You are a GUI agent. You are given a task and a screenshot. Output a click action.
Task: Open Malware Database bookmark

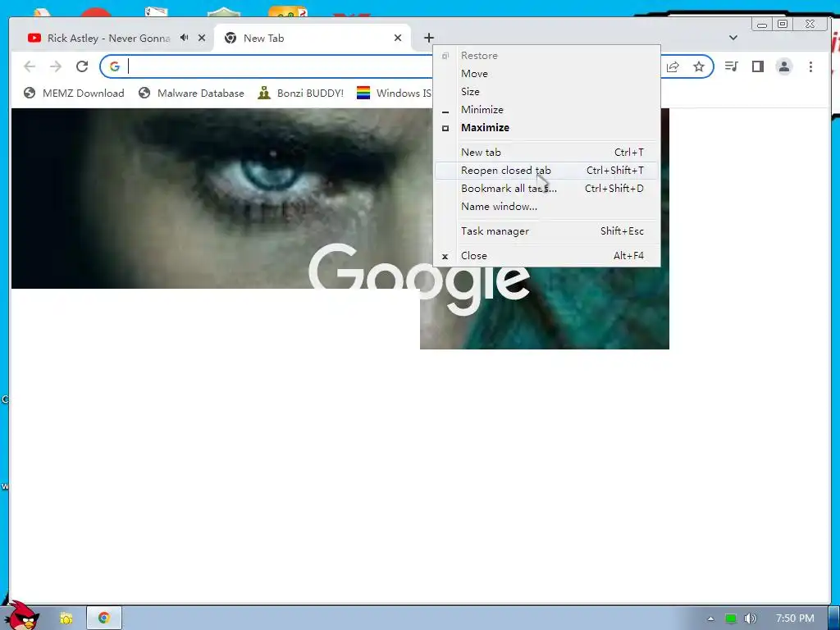[x=191, y=94]
